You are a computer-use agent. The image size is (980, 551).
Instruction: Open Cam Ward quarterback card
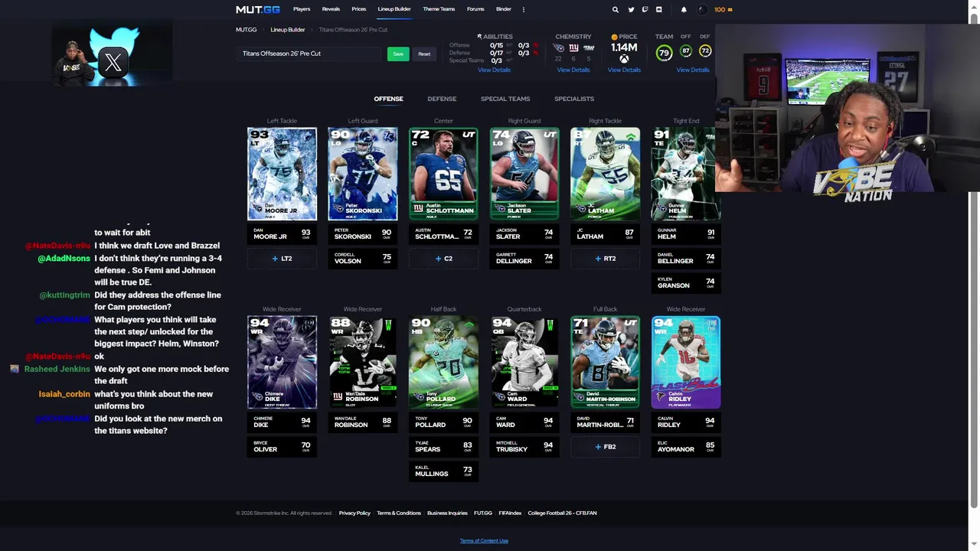[x=524, y=362]
